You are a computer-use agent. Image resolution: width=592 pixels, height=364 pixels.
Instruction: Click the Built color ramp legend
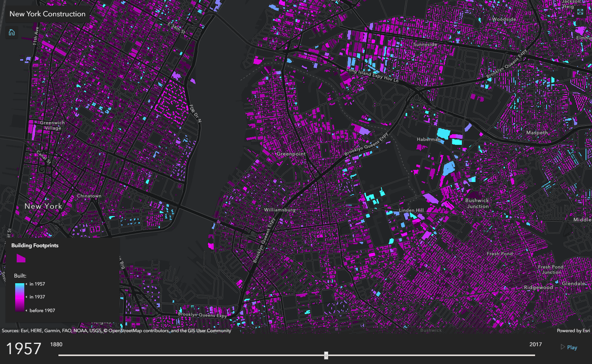tap(19, 297)
